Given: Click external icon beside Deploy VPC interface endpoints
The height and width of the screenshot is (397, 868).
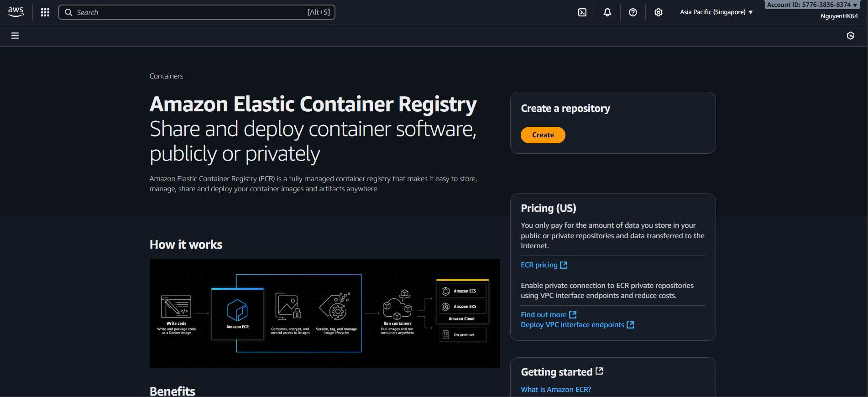Looking at the screenshot, I should pos(630,325).
